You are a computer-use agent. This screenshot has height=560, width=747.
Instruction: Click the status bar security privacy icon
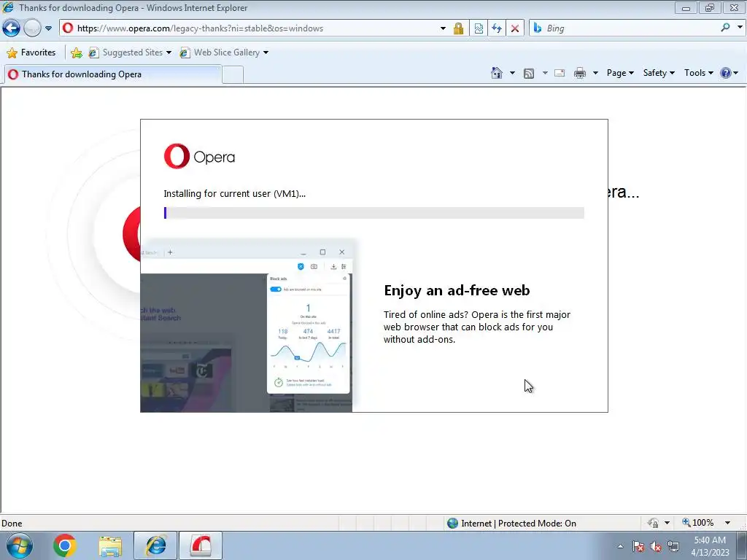653,523
